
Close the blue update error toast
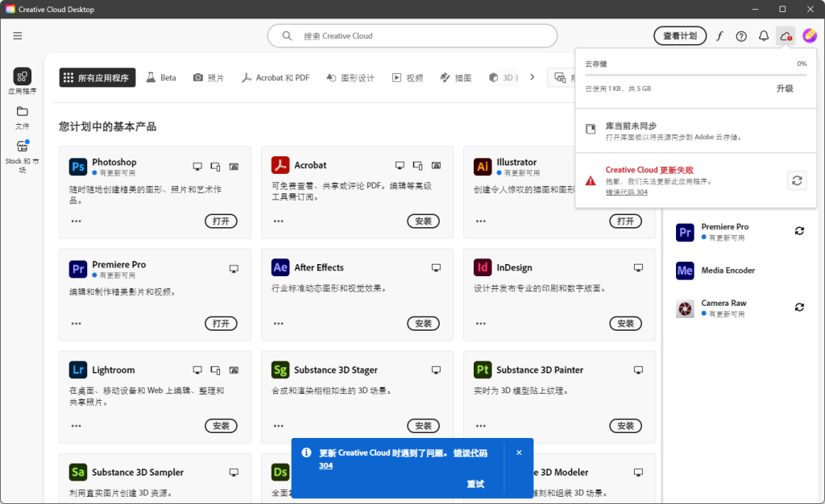(519, 452)
